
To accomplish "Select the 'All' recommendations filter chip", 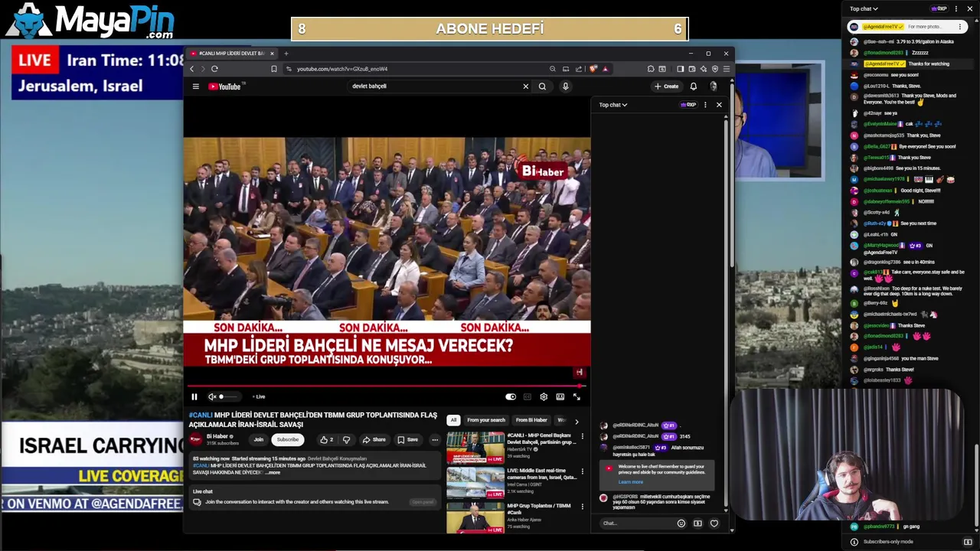I will coord(453,420).
